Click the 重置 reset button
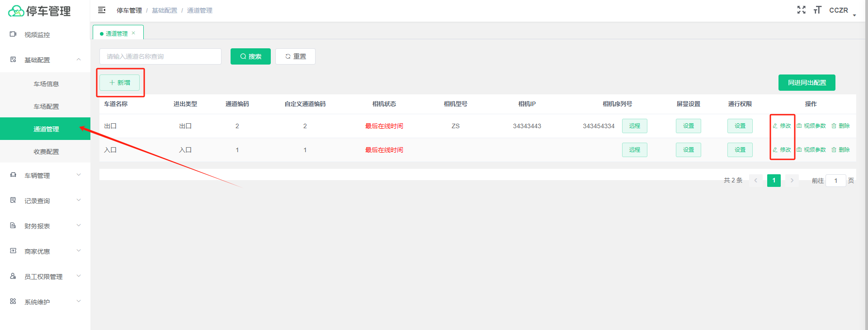This screenshot has width=868, height=330. click(x=295, y=56)
